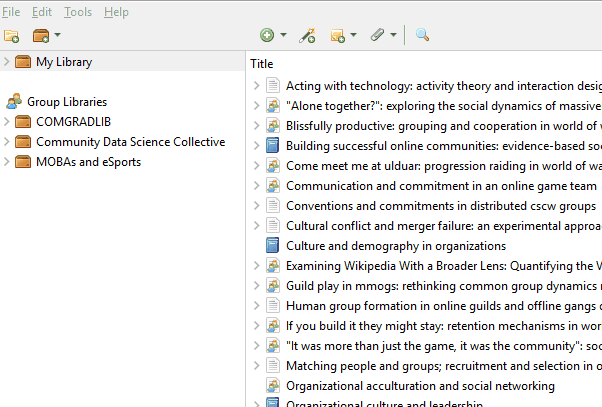602x407 pixels.
Task: Click icon of "It was more than just the game"
Action: [x=273, y=345]
